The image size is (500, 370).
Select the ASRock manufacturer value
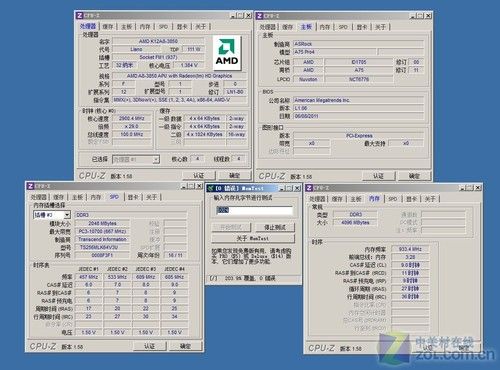coord(358,44)
